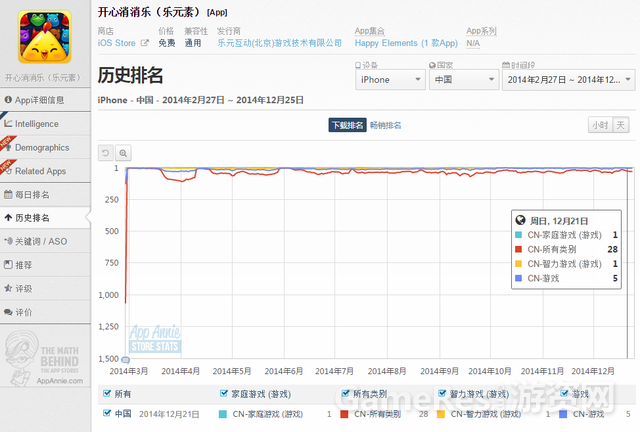Click the icon beside 推荐
The height and width of the screenshot is (432, 640).
8,265
